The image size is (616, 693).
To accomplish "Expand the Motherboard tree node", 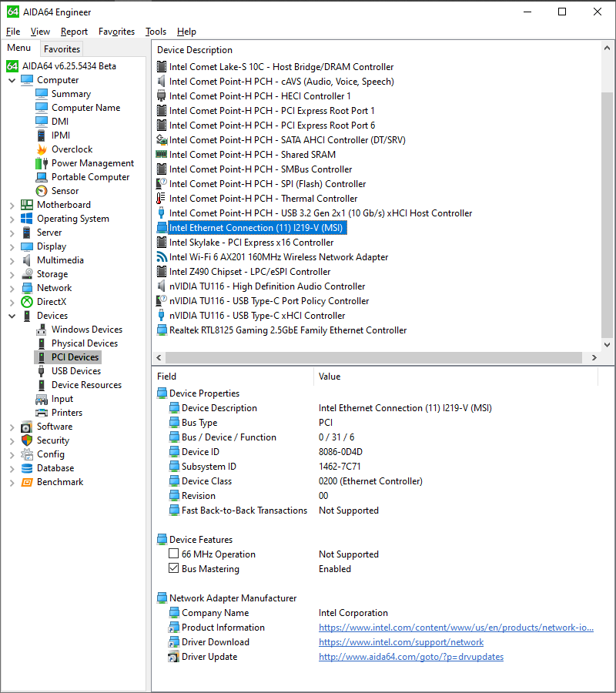I will pyautogui.click(x=12, y=205).
